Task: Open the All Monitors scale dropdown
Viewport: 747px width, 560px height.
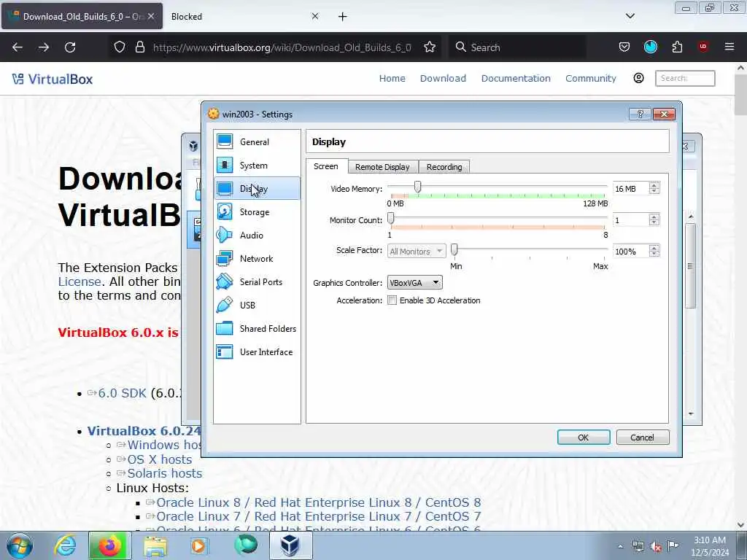Action: tap(417, 251)
